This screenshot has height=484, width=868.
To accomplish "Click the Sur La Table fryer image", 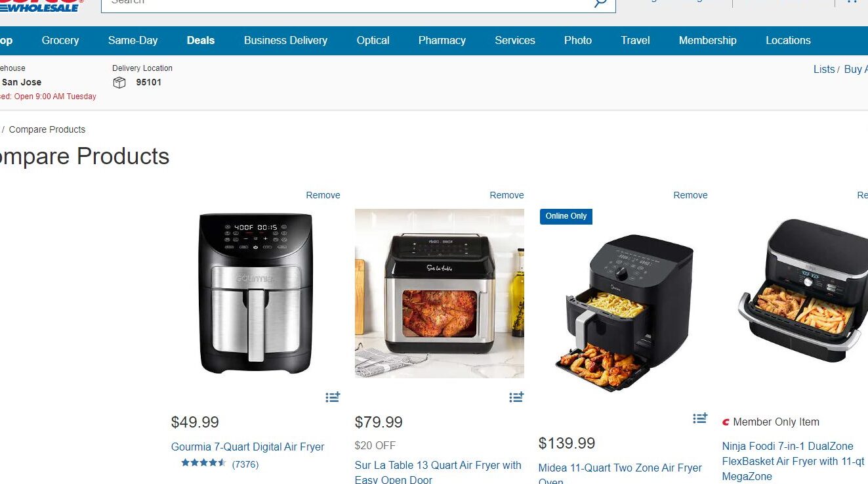I will 440,294.
